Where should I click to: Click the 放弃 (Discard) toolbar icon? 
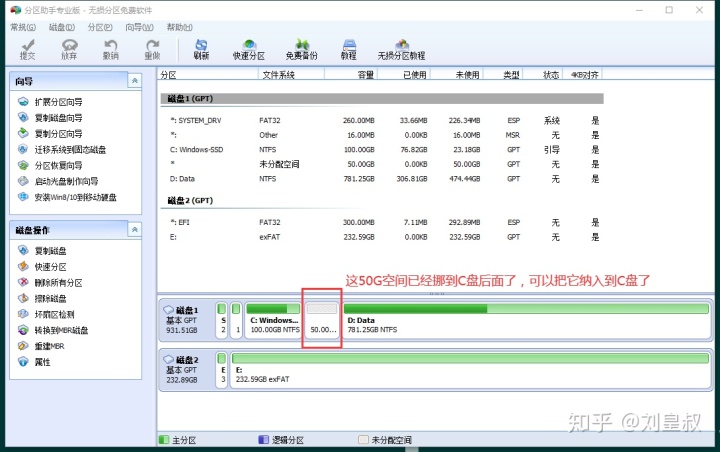point(69,49)
